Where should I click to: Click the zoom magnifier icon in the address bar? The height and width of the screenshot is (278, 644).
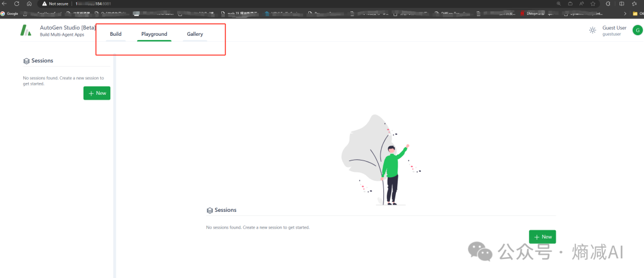[559, 4]
